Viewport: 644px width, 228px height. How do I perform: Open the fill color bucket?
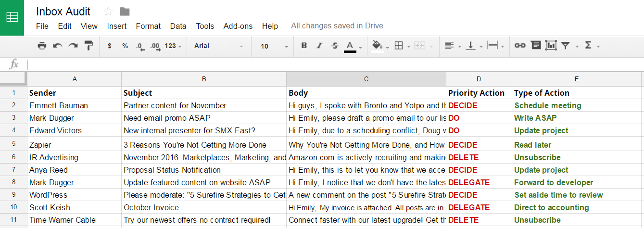point(377,46)
